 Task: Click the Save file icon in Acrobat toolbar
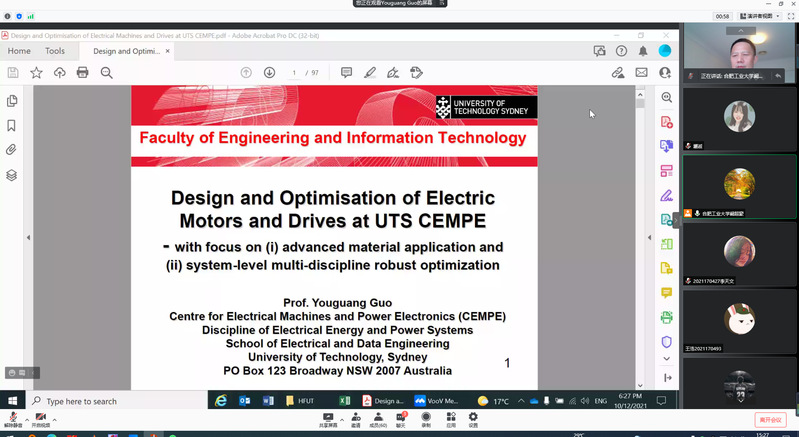point(13,73)
